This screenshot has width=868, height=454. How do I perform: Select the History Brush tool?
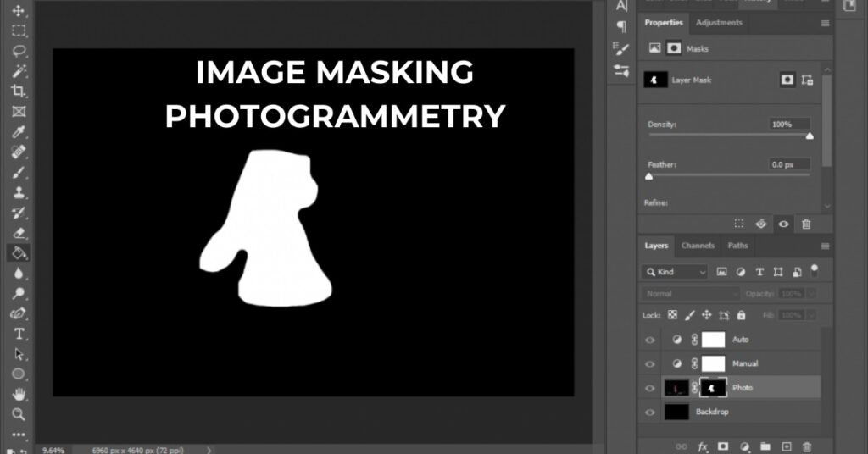pos(19,213)
